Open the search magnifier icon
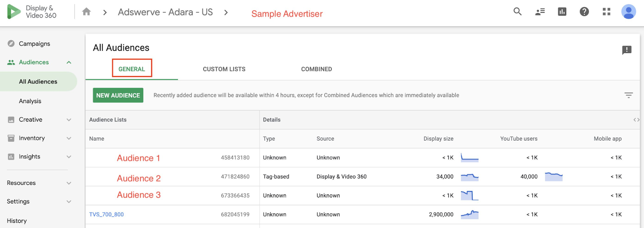Screen dimensions: 644x228 pos(518,12)
